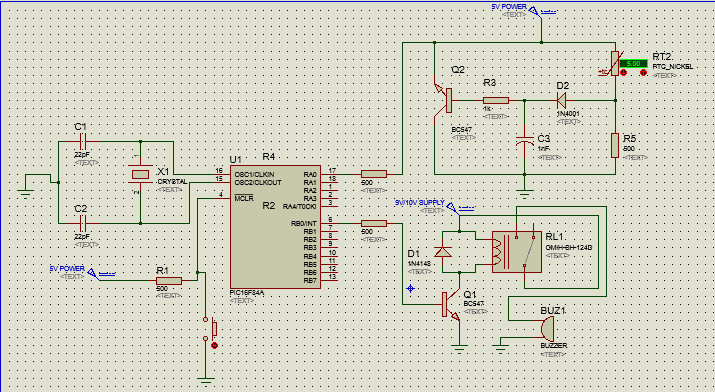Click the RL1 reference label

click(554, 237)
